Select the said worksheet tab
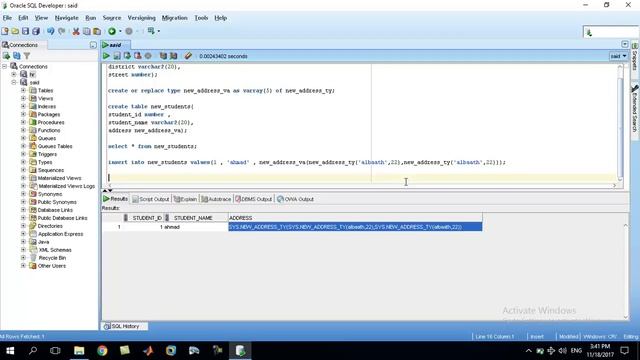 click(x=115, y=45)
